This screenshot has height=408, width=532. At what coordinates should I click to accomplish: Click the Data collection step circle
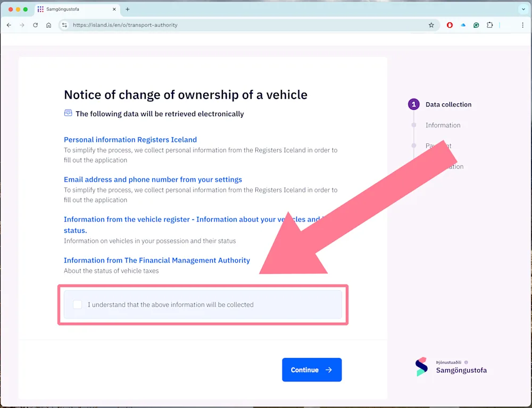click(x=413, y=104)
